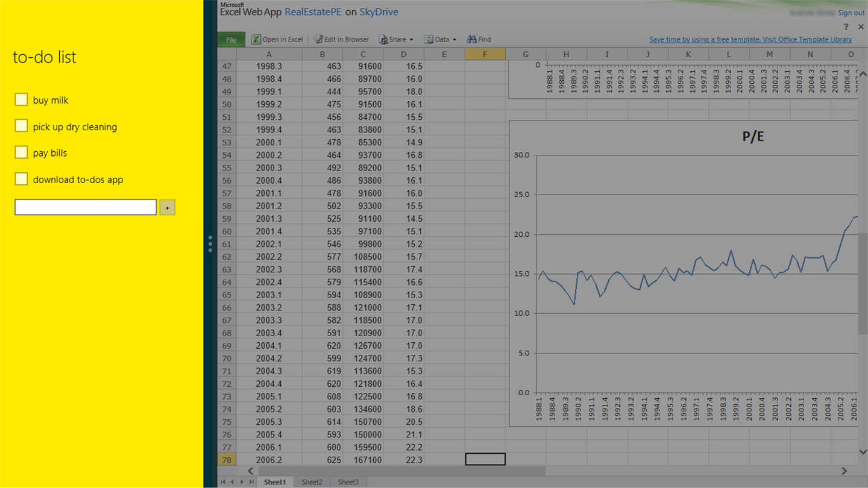Click the Data toolbar icon

point(429,39)
